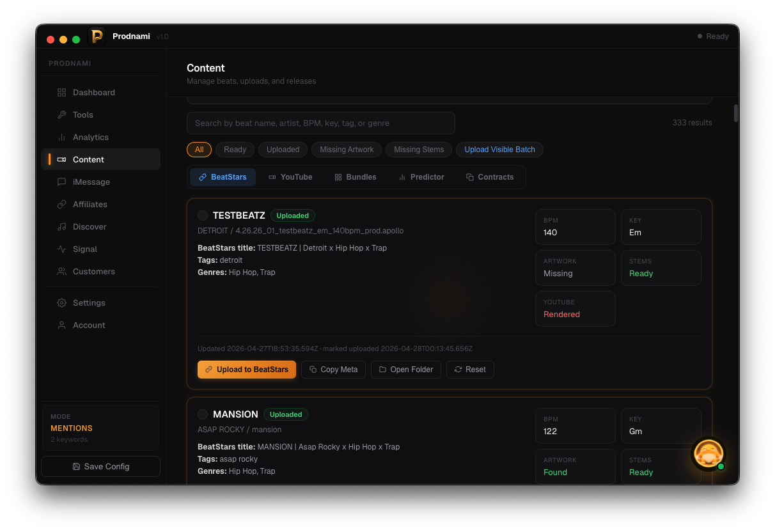This screenshot has height=532, width=775.
Task: Click the TESTBEATZ Key Em field
Action: click(661, 227)
